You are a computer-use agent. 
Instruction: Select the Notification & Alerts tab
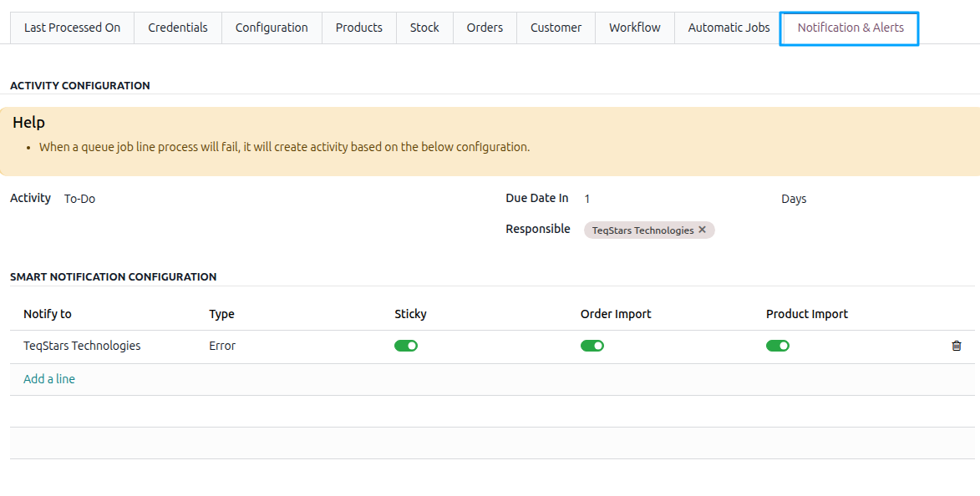click(850, 28)
